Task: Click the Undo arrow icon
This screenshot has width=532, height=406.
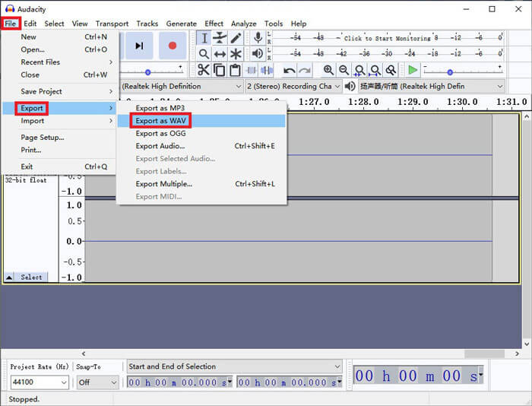Action: pyautogui.click(x=289, y=70)
